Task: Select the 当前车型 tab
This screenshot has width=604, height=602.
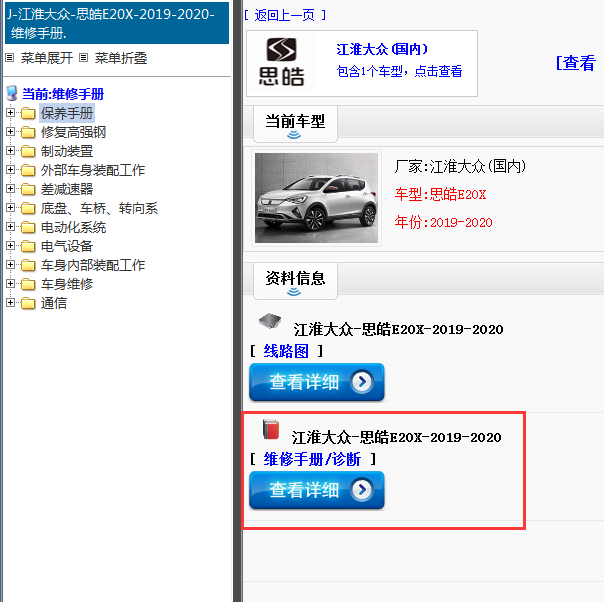Action: pos(295,124)
